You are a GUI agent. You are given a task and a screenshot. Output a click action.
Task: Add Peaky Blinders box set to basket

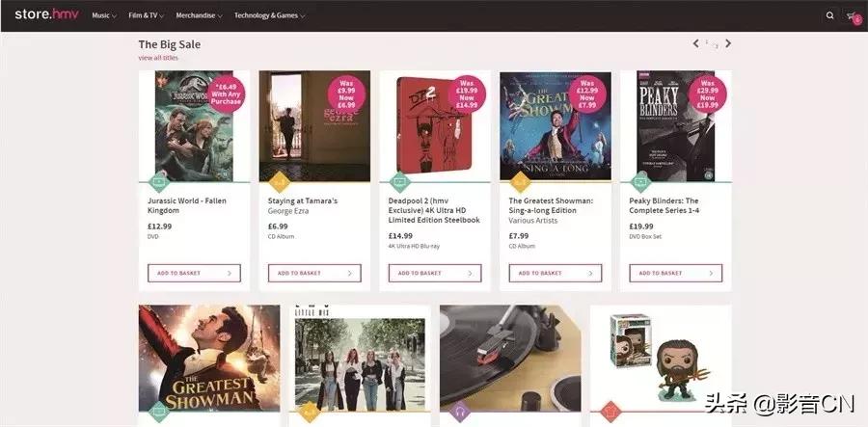click(675, 273)
